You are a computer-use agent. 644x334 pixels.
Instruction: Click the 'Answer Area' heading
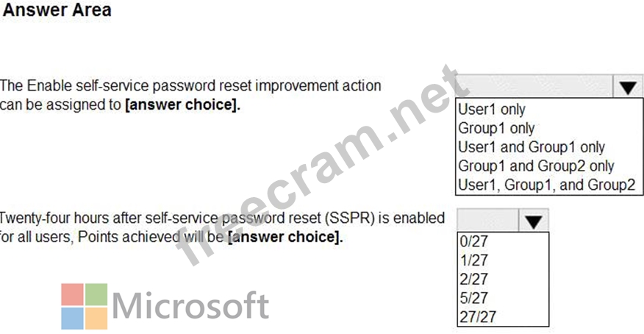point(57,10)
